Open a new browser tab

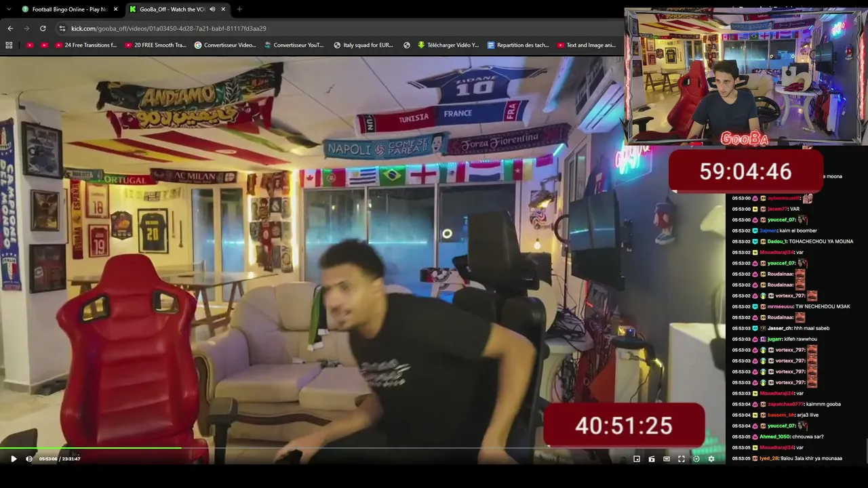click(239, 9)
